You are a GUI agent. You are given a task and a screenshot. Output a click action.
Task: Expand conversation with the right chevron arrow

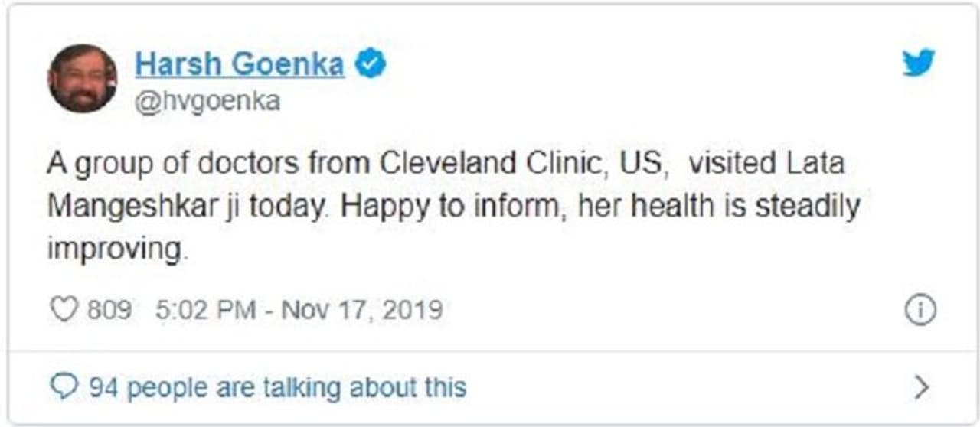pyautogui.click(x=922, y=387)
